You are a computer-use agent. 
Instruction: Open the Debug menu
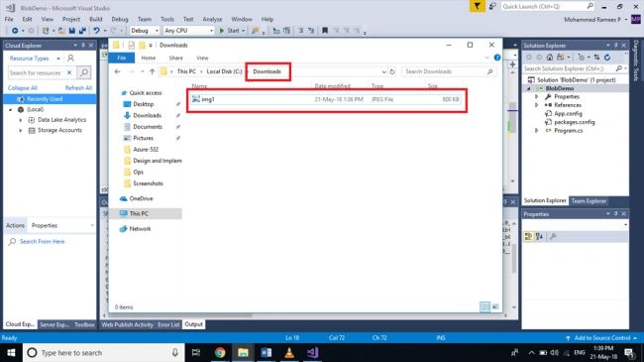(120, 19)
